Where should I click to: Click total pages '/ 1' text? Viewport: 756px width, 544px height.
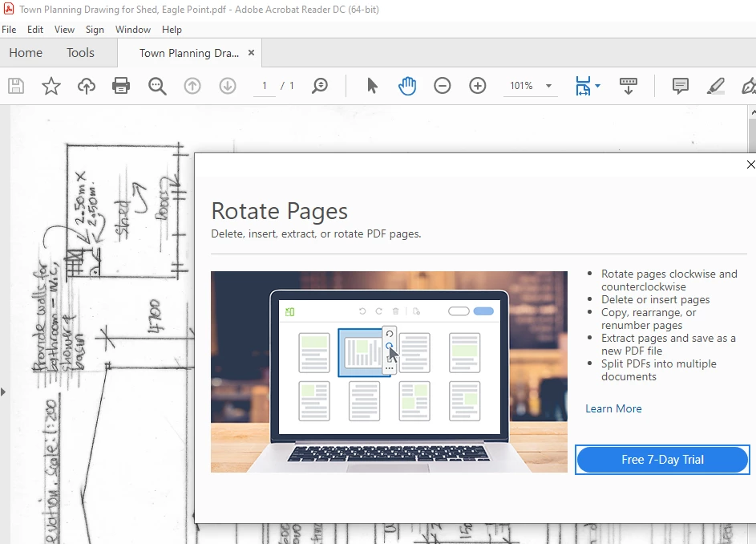pos(287,86)
